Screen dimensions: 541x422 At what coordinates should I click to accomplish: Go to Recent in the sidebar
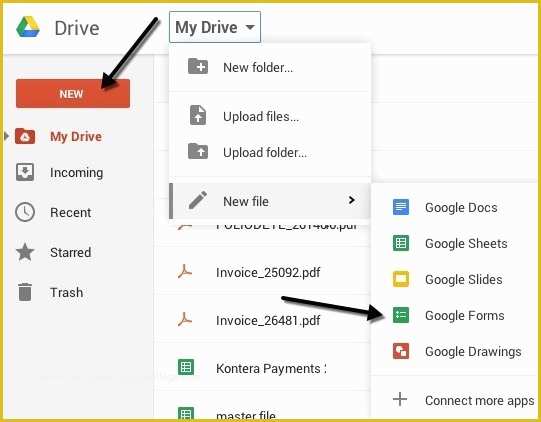point(71,213)
